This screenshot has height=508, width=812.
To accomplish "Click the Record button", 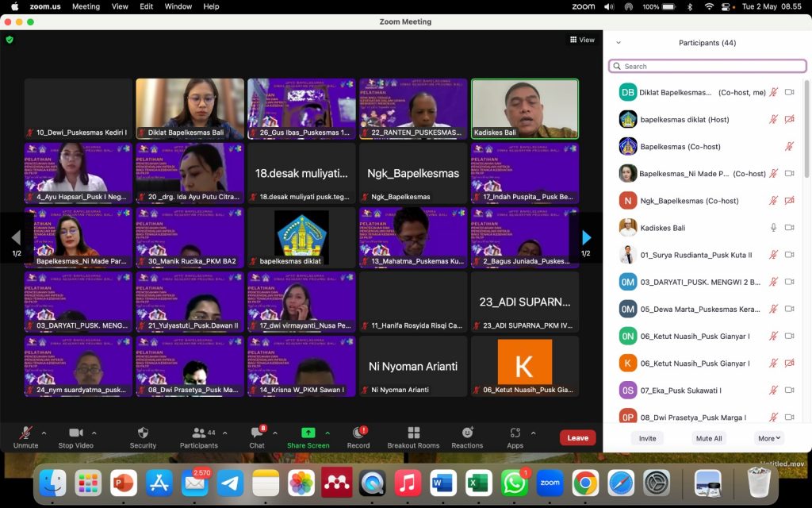I will 358,437.
